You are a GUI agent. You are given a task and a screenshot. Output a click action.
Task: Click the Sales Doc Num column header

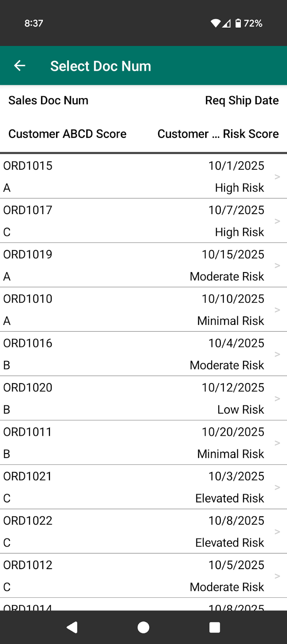click(x=48, y=100)
